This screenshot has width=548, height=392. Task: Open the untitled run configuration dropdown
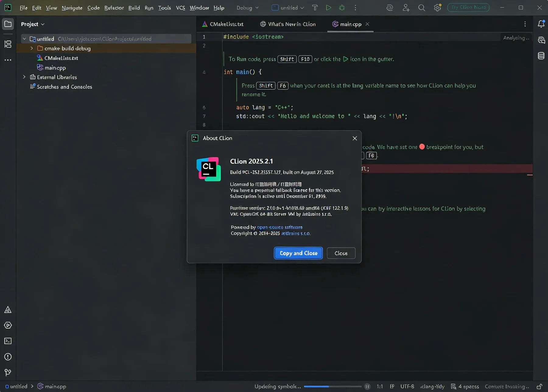pyautogui.click(x=288, y=8)
